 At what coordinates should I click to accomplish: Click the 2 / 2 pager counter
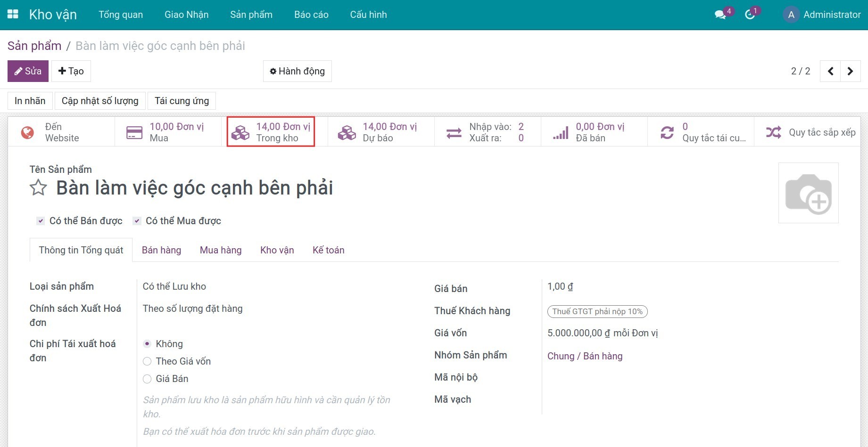(x=801, y=71)
